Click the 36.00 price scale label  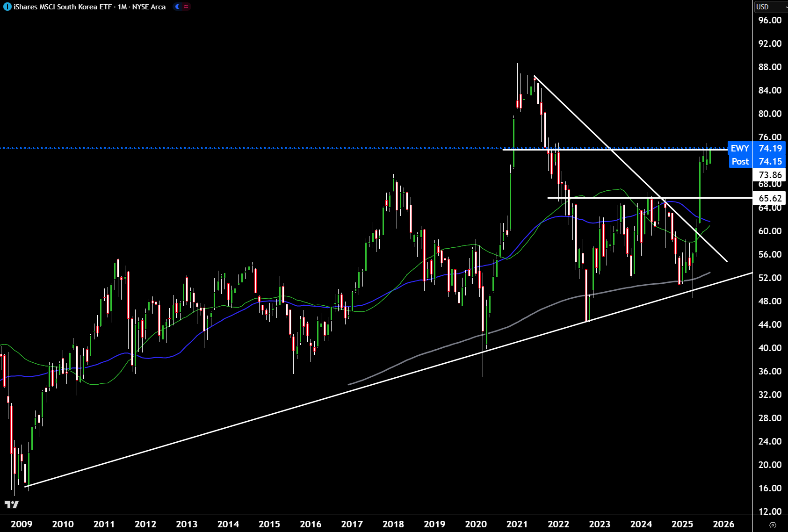click(770, 371)
